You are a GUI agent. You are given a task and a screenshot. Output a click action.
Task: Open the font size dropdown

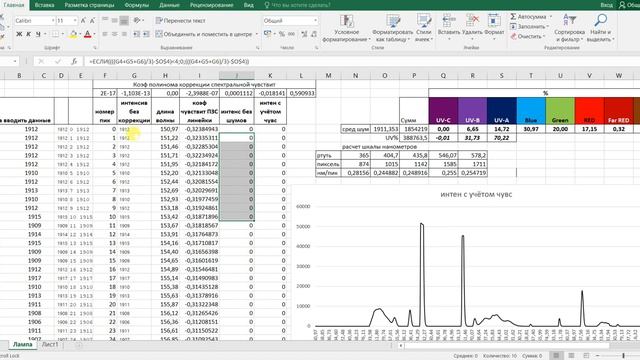click(75, 20)
